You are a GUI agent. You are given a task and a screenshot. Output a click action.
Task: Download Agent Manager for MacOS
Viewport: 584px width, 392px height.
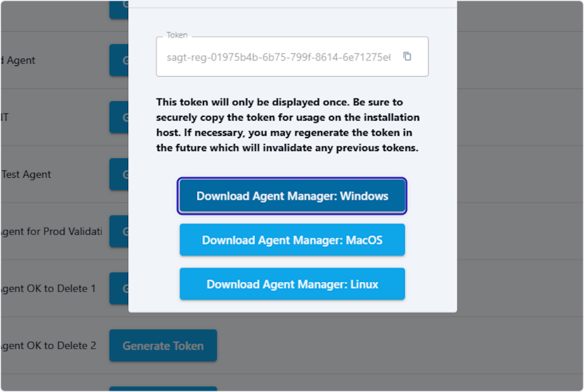[292, 240]
